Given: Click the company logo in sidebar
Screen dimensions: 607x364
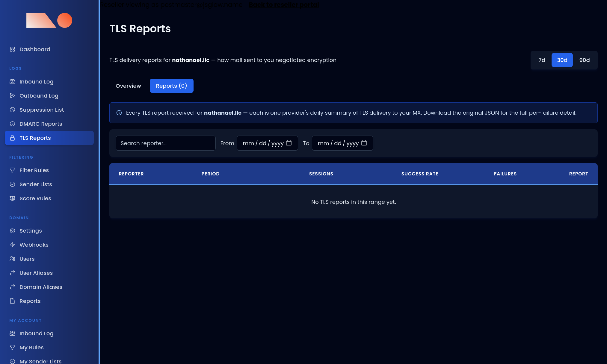Looking at the screenshot, I should pyautogui.click(x=49, y=20).
